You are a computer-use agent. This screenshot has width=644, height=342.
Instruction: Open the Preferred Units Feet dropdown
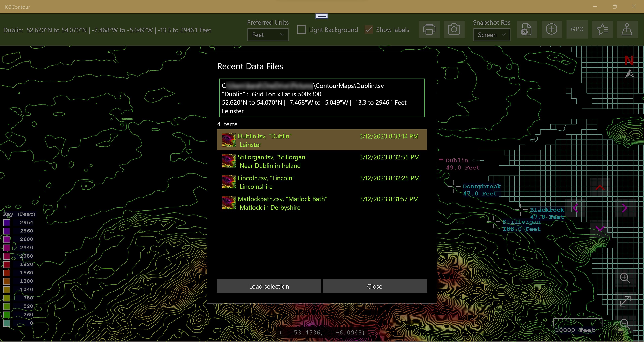[x=268, y=35]
